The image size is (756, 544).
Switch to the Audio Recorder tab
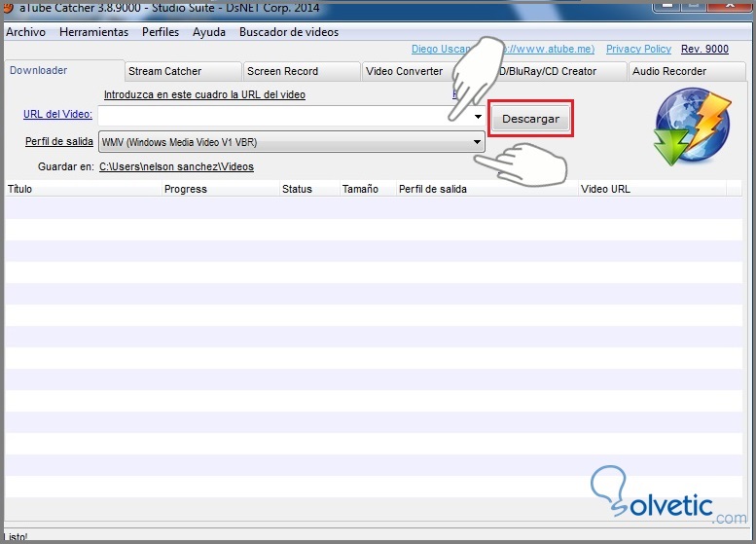click(687, 71)
